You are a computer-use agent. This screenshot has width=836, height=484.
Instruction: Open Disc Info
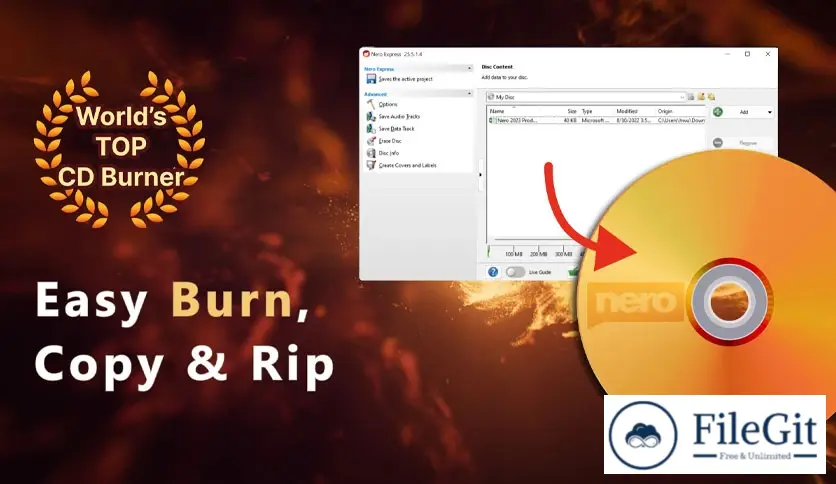[388, 153]
